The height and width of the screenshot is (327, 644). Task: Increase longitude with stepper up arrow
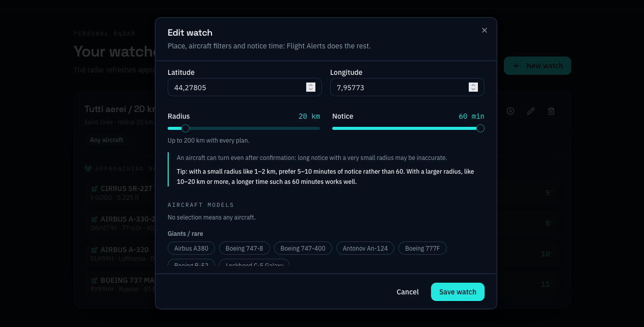(x=473, y=85)
